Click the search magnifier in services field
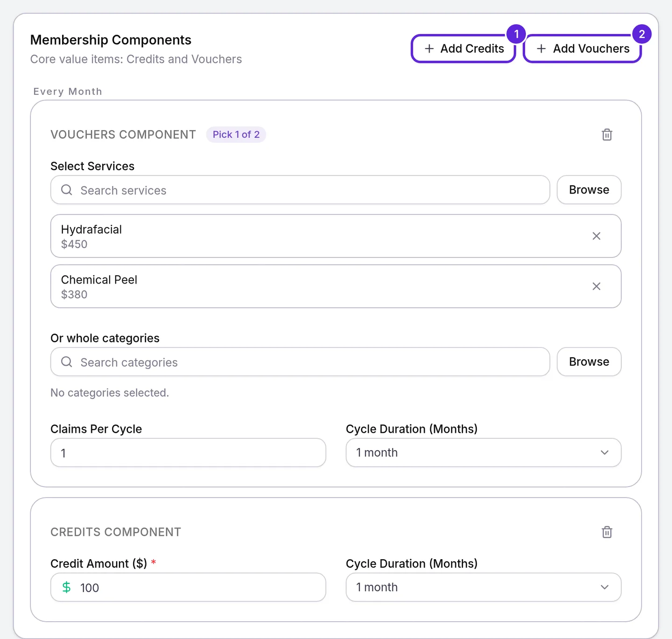 (x=67, y=190)
